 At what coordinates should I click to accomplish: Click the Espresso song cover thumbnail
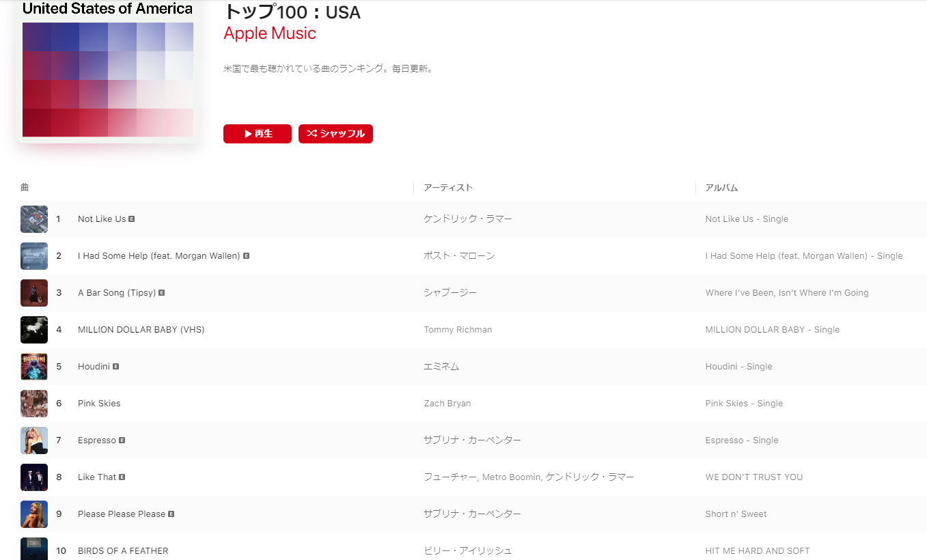pyautogui.click(x=34, y=440)
